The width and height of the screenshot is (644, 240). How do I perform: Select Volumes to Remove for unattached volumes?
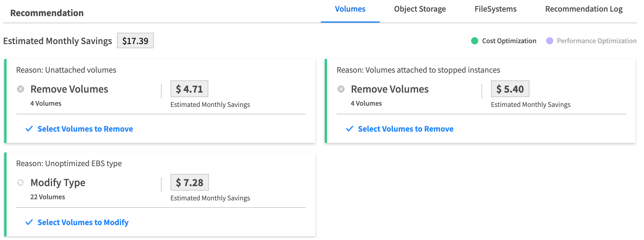coord(85,129)
